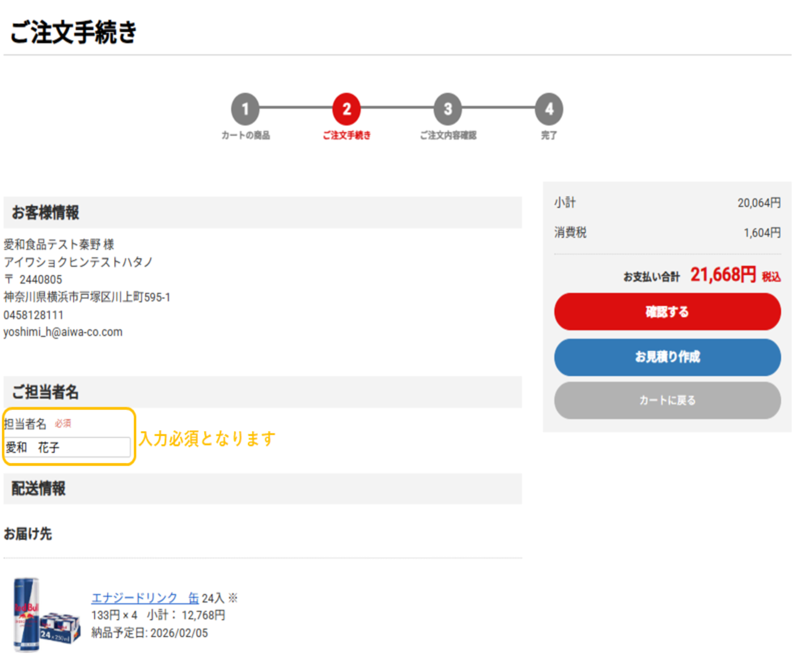Click the 21,668円 total amount
Viewport: 808px width, 672px height.
(723, 275)
